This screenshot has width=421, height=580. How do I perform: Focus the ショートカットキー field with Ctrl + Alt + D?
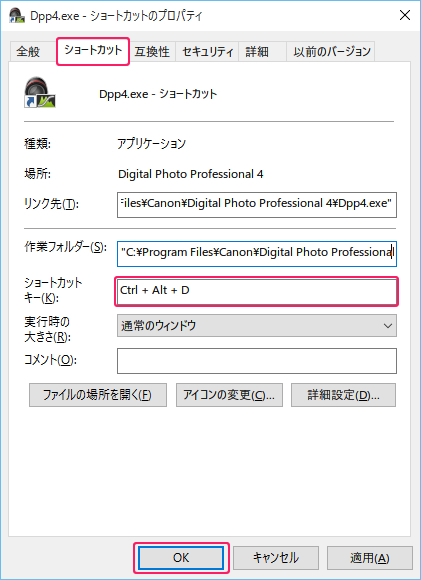click(x=256, y=291)
